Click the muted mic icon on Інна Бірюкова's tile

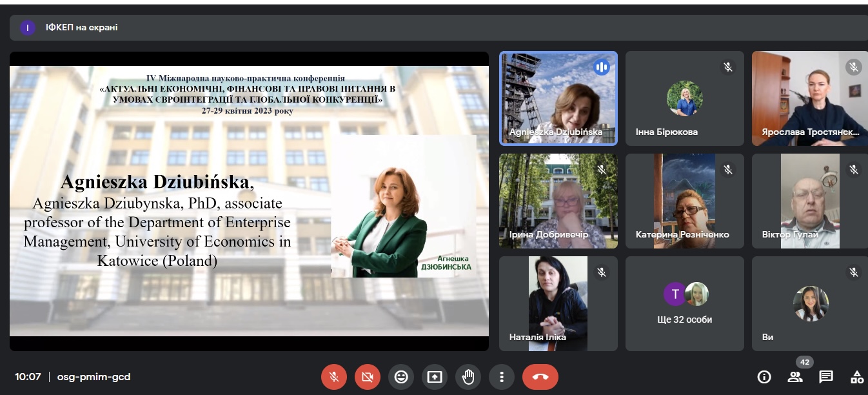[728, 67]
